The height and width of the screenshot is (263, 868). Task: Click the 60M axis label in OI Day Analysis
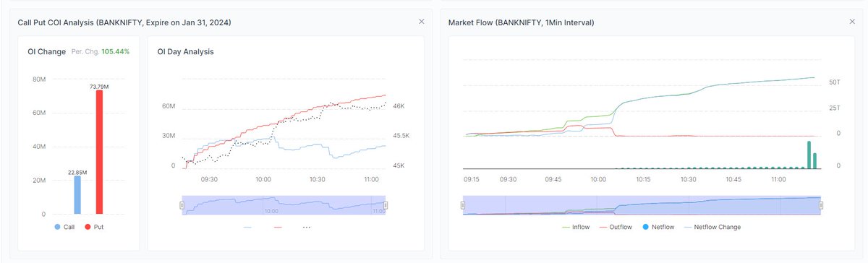[x=169, y=105]
